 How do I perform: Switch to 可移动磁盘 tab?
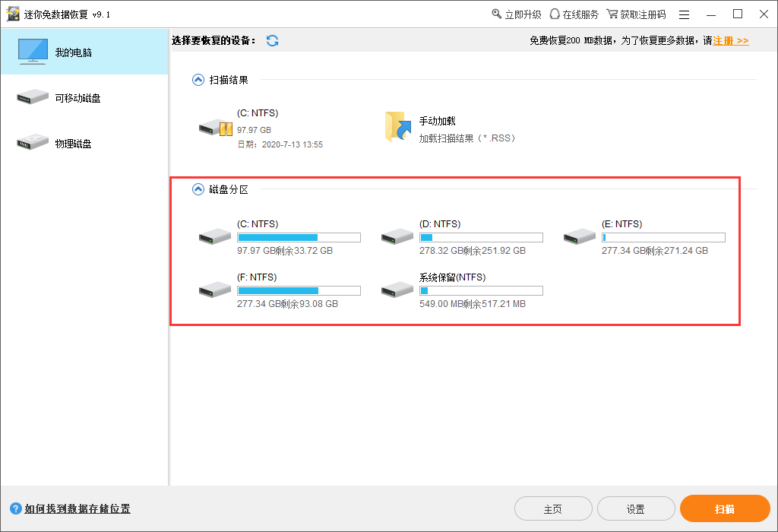tap(84, 97)
